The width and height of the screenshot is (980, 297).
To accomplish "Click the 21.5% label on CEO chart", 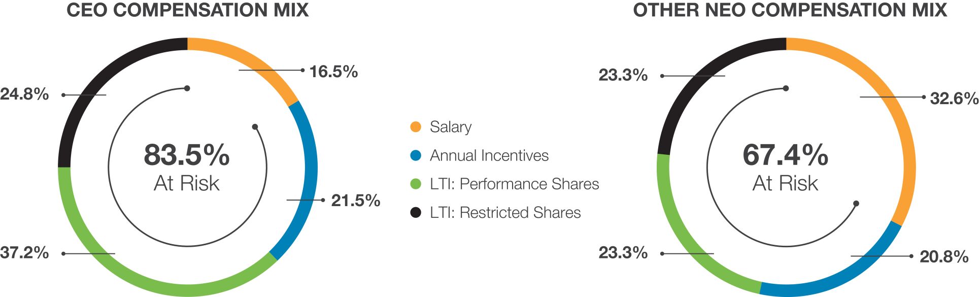I will [x=355, y=201].
